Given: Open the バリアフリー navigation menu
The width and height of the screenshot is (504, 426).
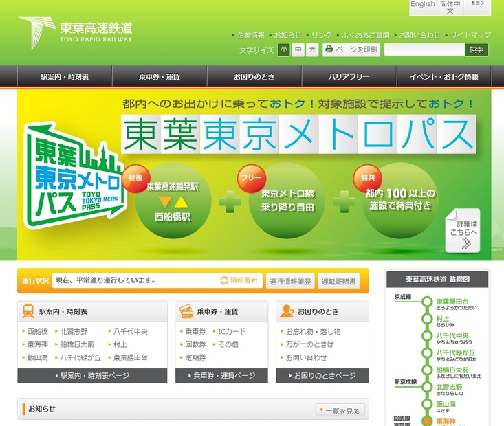Looking at the screenshot, I should click(349, 76).
